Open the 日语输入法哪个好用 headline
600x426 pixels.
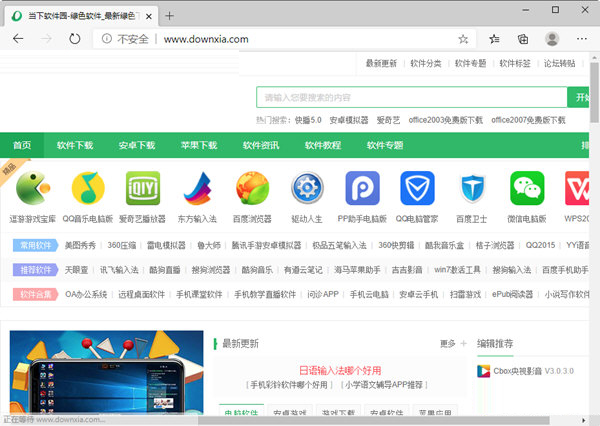(340, 371)
